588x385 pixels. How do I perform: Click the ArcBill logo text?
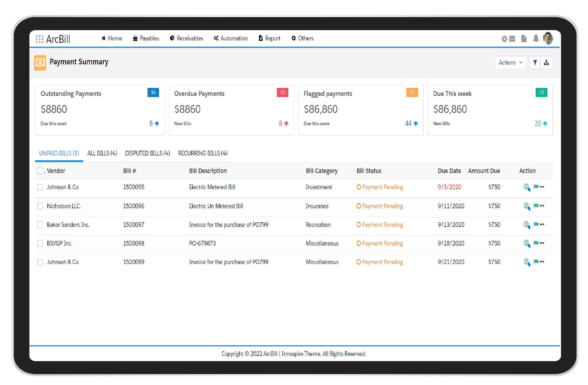coord(58,39)
